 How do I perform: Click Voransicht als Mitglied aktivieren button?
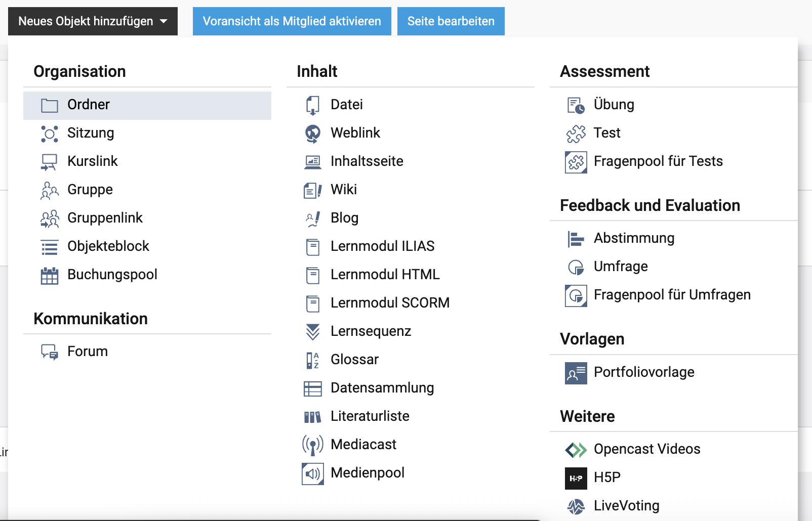[292, 21]
